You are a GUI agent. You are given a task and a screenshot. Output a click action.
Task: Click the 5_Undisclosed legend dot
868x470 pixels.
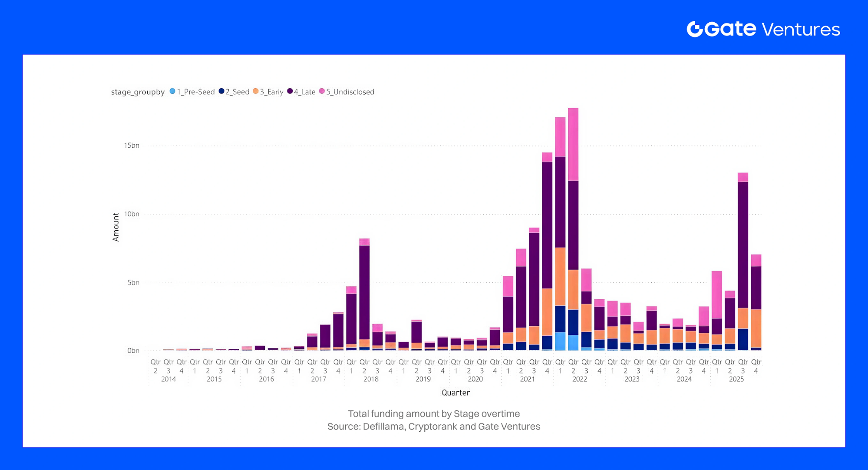[322, 91]
